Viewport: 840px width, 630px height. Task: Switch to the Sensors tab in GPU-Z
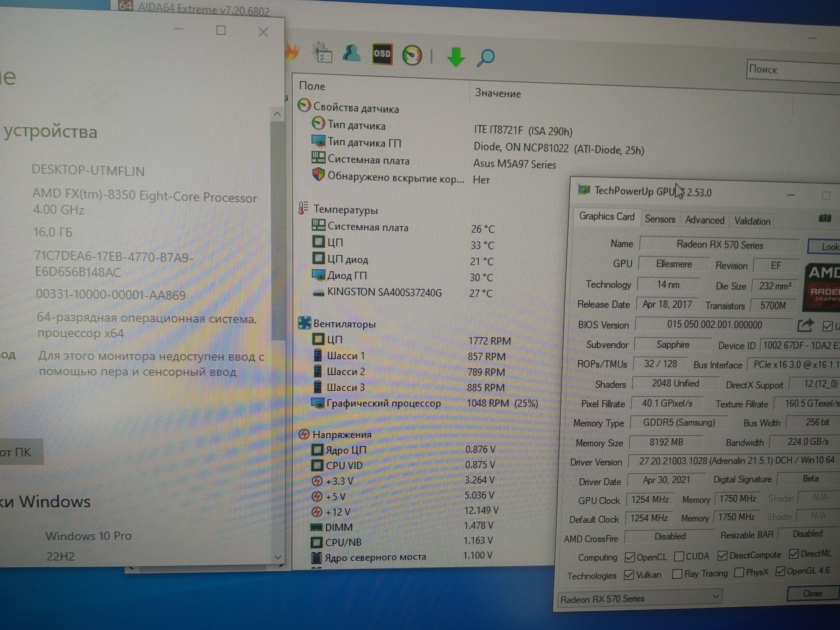pyautogui.click(x=660, y=219)
